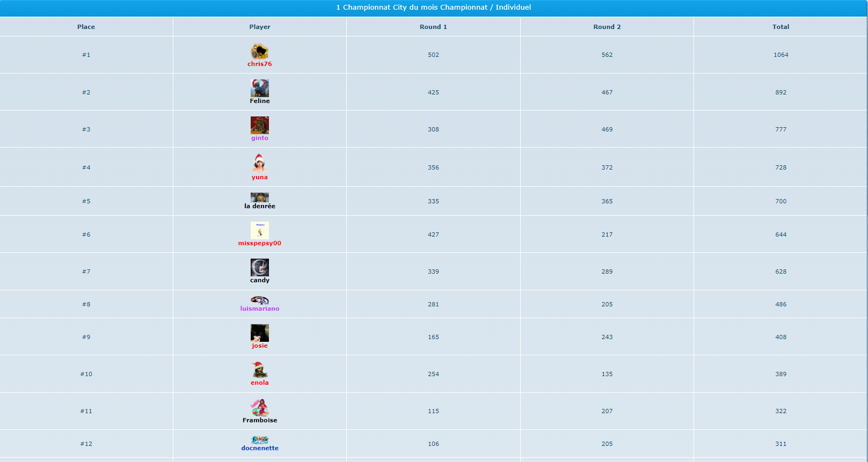Select enola's avatar icon
The width and height of the screenshot is (868, 462).
click(x=259, y=370)
